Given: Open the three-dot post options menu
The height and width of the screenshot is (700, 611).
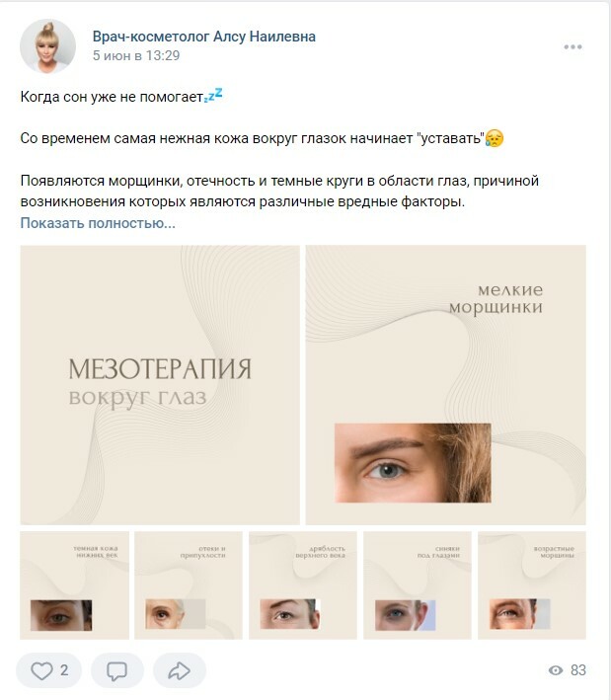Looking at the screenshot, I should [x=573, y=46].
